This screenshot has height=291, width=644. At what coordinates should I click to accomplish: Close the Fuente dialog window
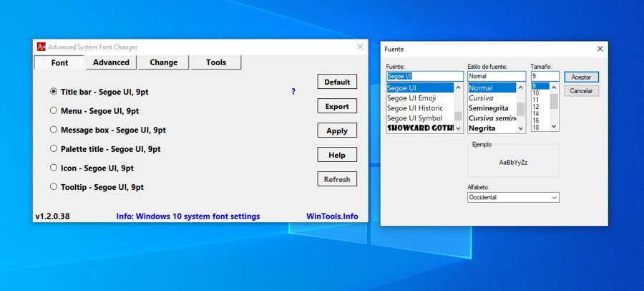pos(600,49)
